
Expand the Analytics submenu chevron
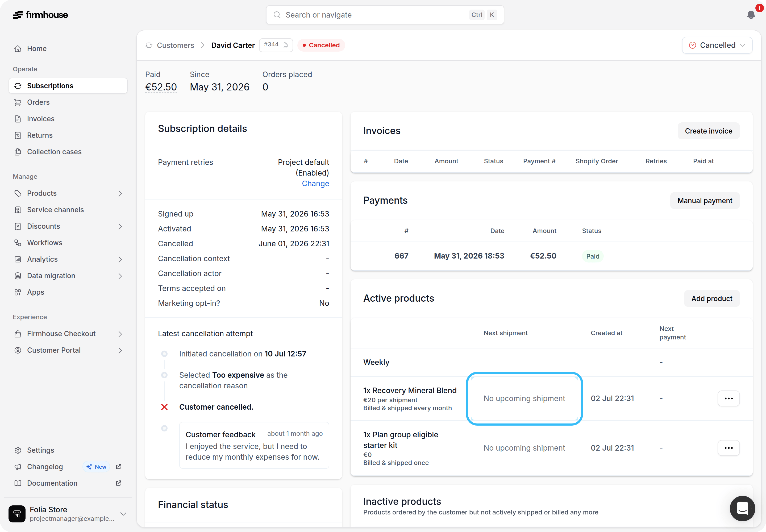(120, 260)
